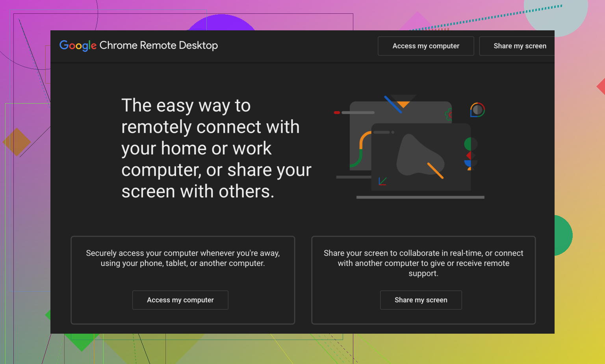605x364 pixels.
Task: Click the "Share your screen to collaborate" description text
Action: pyautogui.click(x=423, y=263)
